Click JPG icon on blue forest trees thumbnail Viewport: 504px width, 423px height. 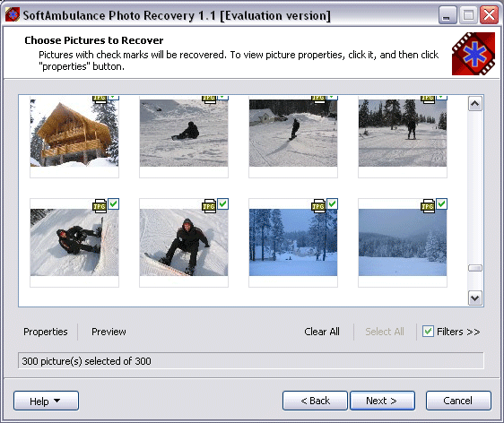[x=318, y=205]
